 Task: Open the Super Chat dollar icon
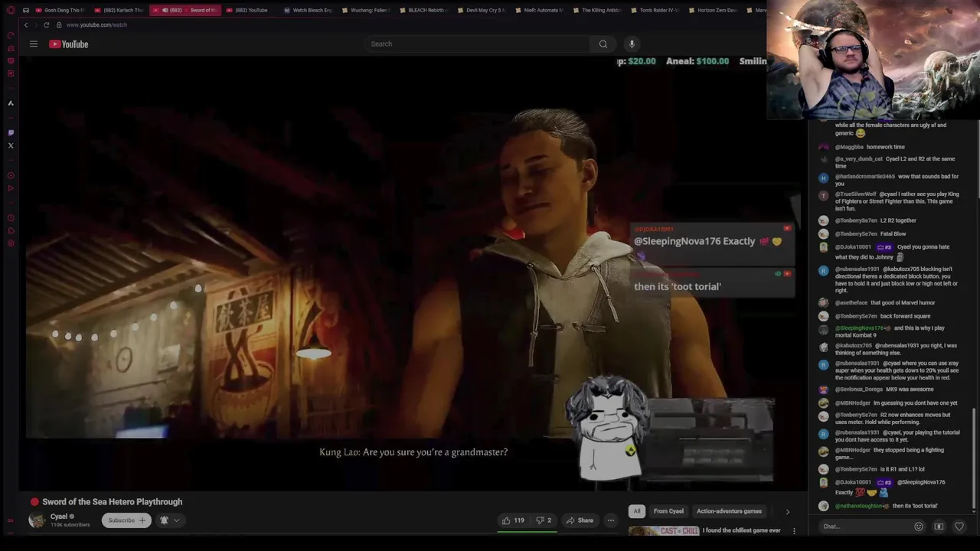[939, 527]
